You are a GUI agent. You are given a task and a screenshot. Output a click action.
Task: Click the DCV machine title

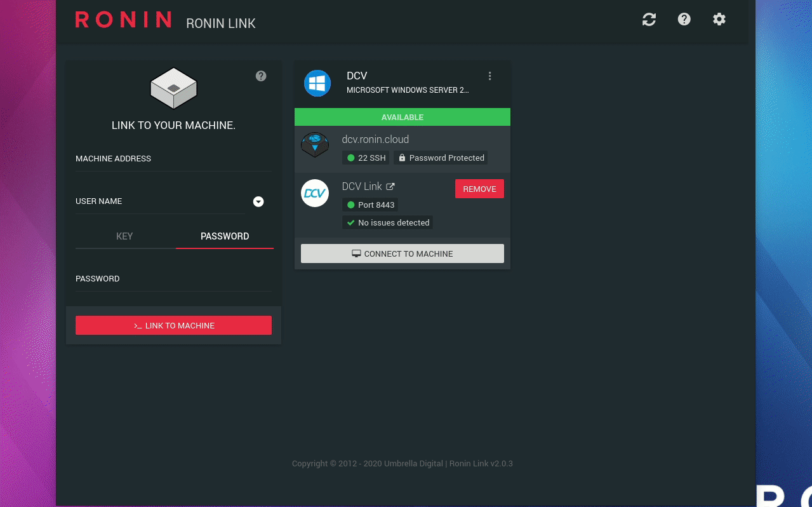tap(357, 76)
